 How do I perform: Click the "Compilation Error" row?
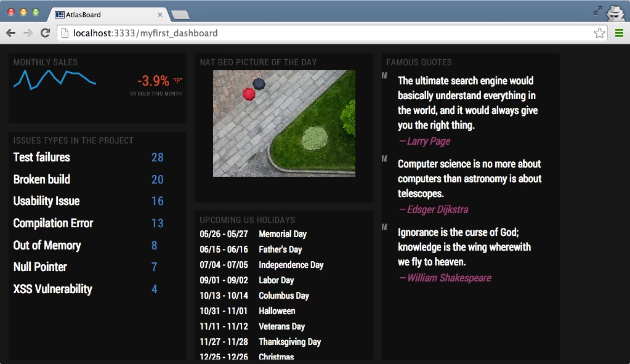[53, 223]
